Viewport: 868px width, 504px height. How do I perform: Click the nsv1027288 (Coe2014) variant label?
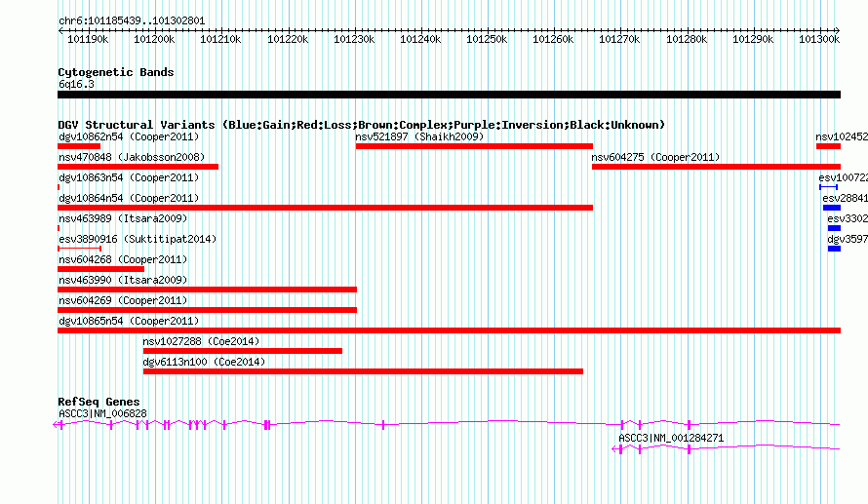pyautogui.click(x=201, y=341)
